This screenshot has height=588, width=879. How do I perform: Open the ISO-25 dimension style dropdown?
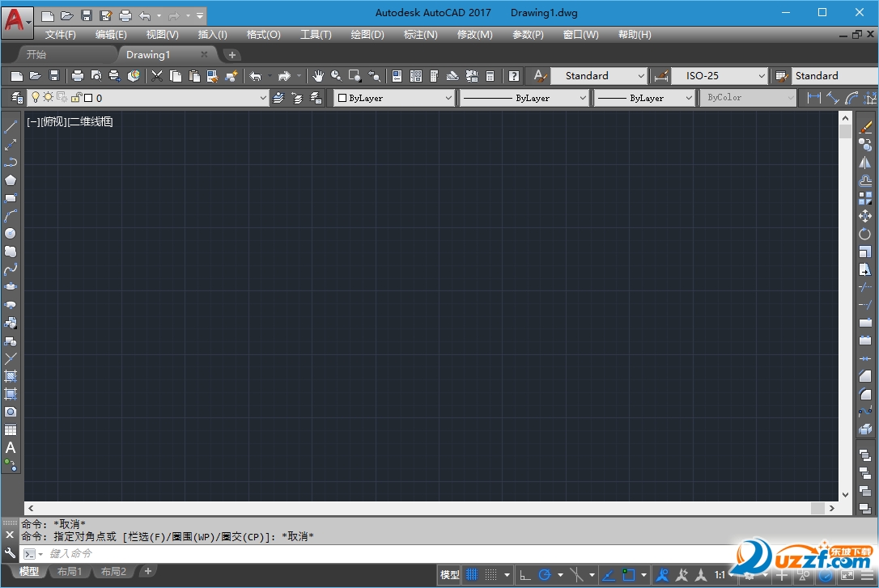(x=720, y=75)
